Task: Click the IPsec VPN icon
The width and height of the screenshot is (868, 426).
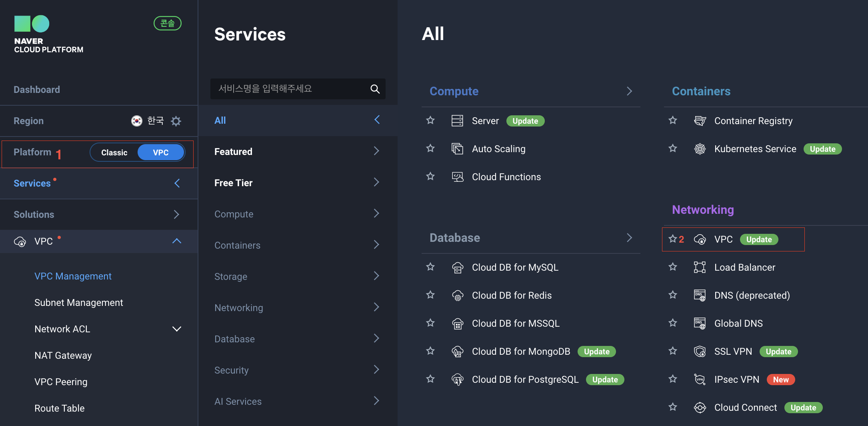Action: point(700,379)
